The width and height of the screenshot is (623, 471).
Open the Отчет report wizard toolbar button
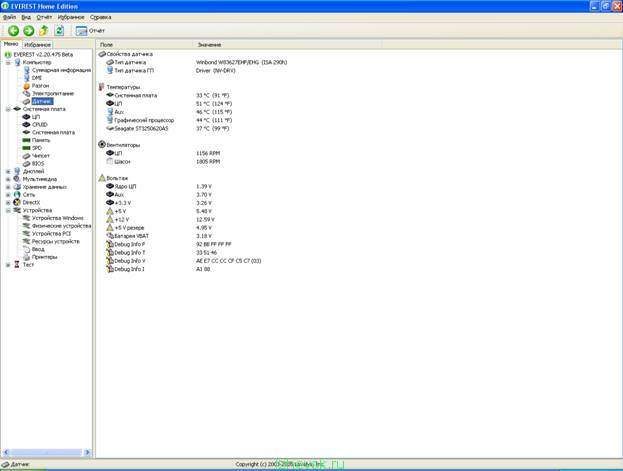(x=90, y=31)
